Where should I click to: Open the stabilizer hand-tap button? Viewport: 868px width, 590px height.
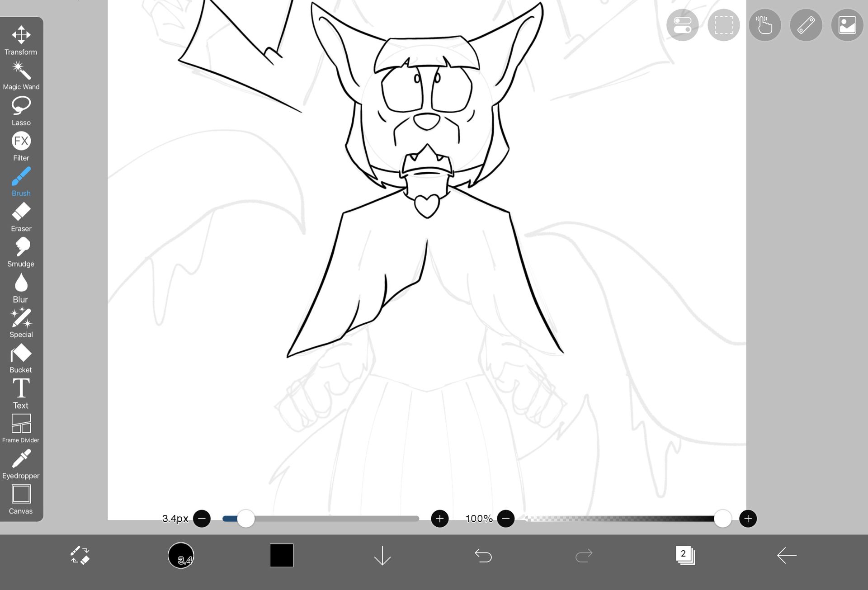[x=765, y=25]
